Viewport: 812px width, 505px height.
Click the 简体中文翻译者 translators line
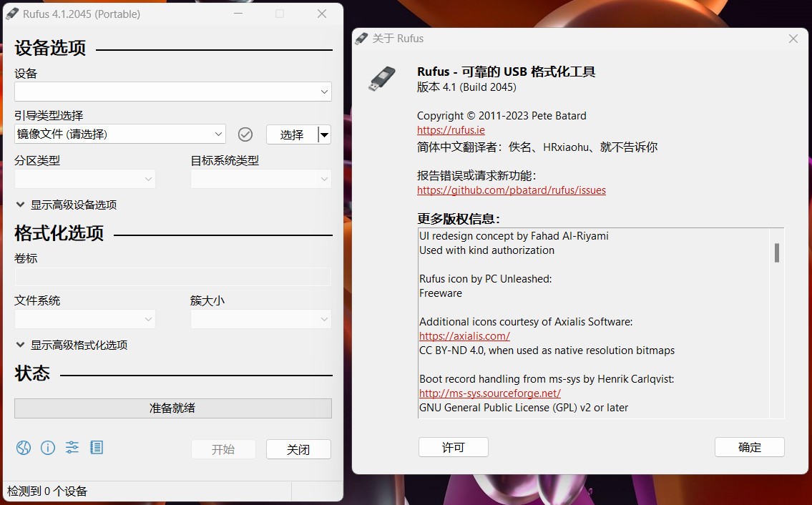(x=537, y=147)
